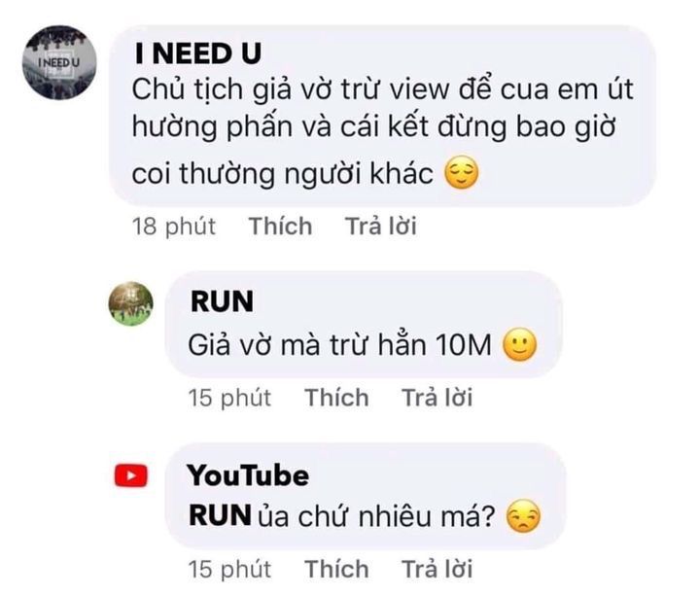Image resolution: width=700 pixels, height=596 pixels.
Task: Click the unamused emoji in YouTube's reply
Action: pos(523,516)
